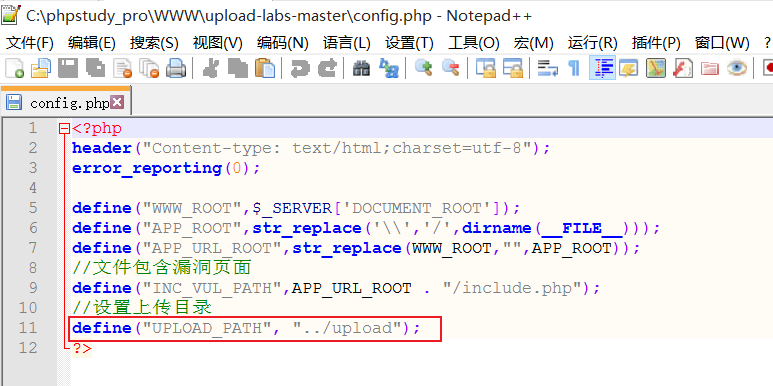Screen dimensions: 773x386
Task: Open the Folder as Workspace icon
Action: click(709, 68)
